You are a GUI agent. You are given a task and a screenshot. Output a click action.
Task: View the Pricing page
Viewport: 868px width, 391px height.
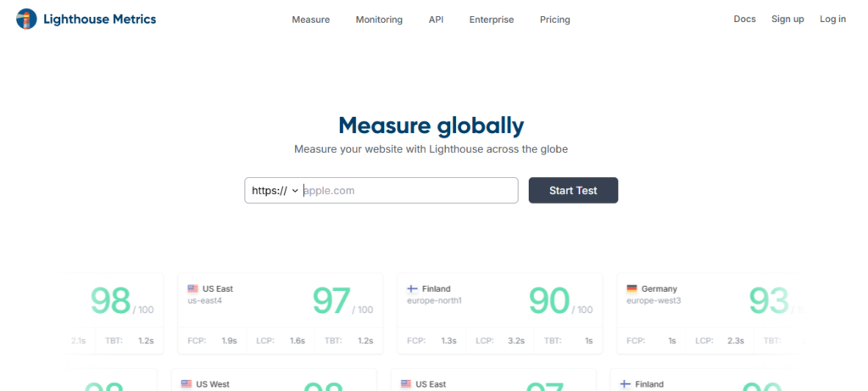[554, 20]
